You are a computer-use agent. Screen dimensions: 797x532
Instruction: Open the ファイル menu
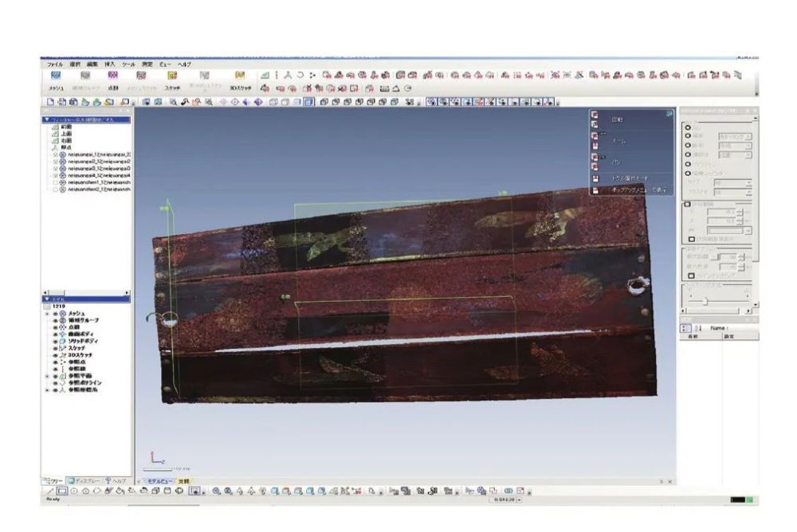coord(54,65)
